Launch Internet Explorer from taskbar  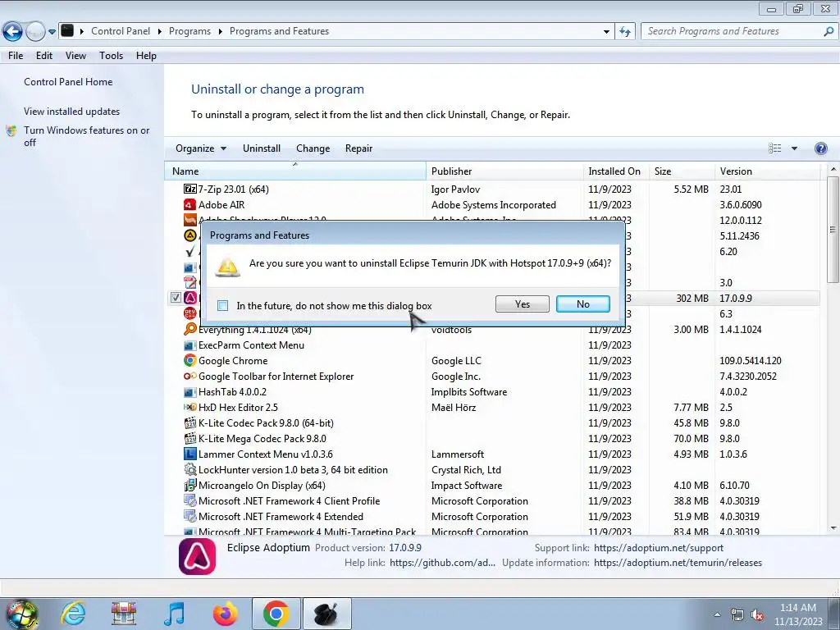pyautogui.click(x=73, y=614)
